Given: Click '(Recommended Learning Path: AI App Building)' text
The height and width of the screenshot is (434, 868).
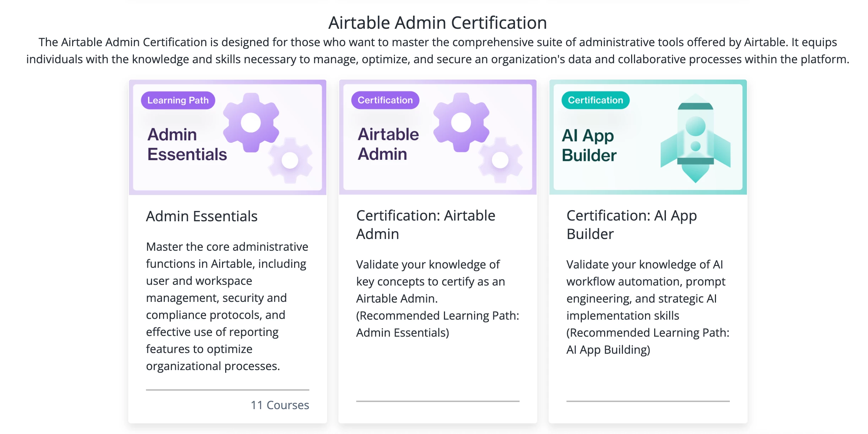Looking at the screenshot, I should tap(648, 341).
